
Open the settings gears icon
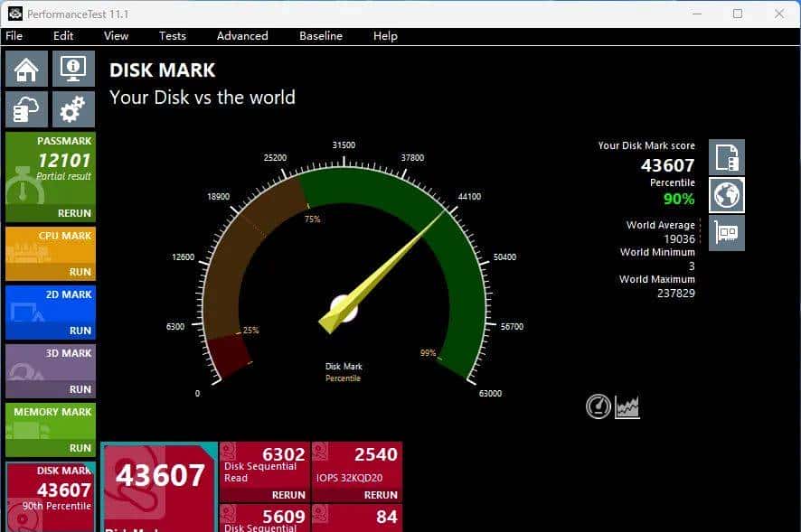[x=73, y=109]
